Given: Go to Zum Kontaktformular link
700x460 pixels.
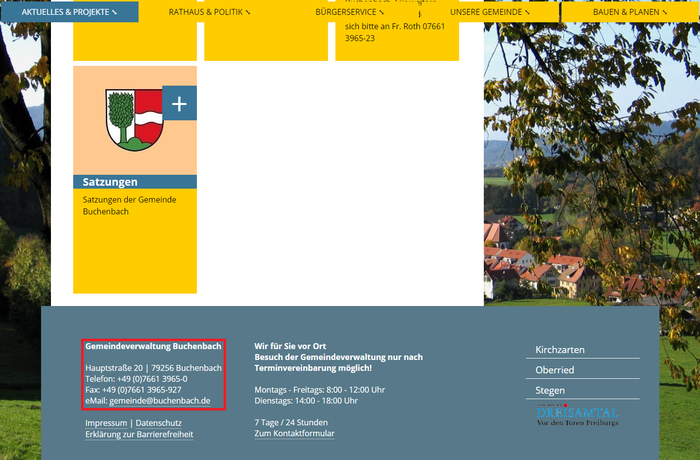Looking at the screenshot, I should [294, 434].
